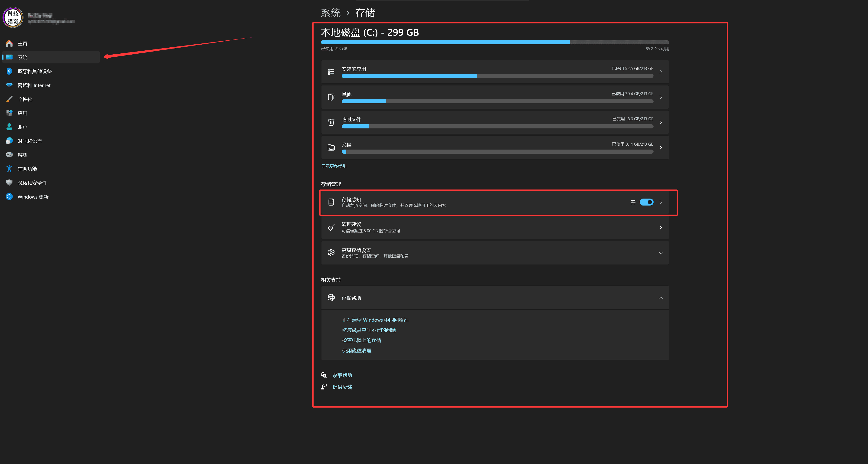Open 修复磁盘空间不足的问题 link

(x=369, y=330)
